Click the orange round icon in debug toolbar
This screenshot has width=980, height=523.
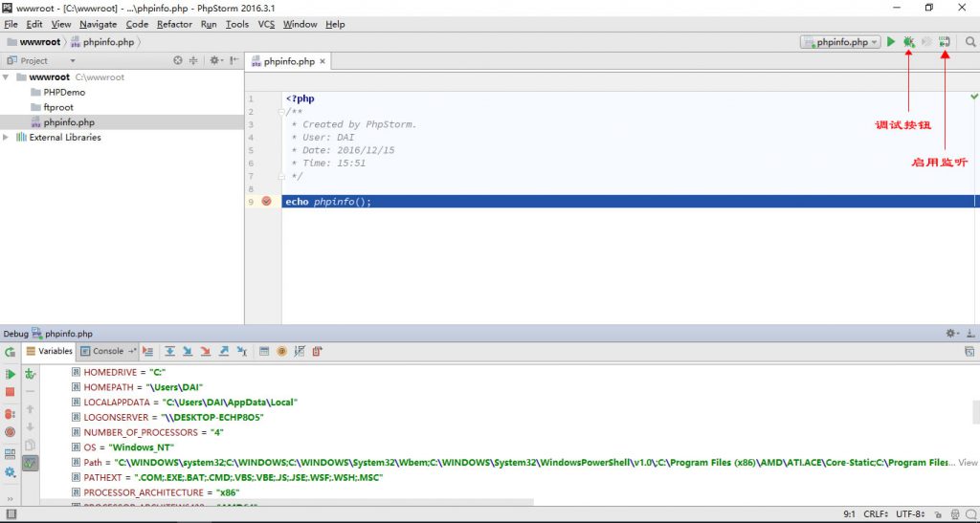point(282,351)
